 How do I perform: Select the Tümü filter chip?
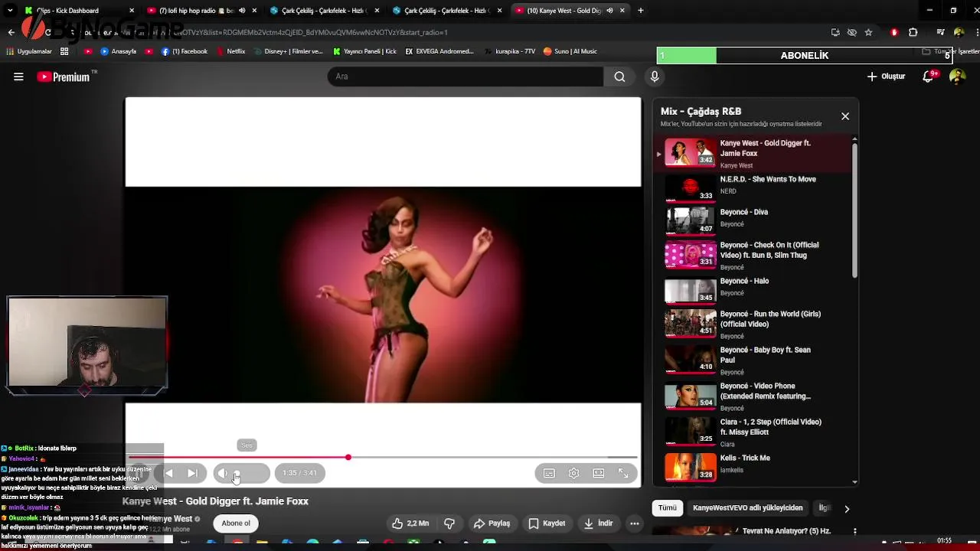668,507
